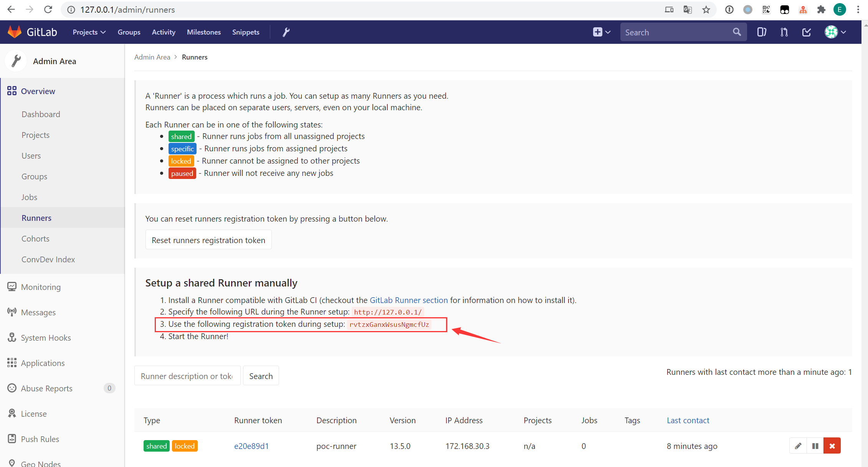This screenshot has height=467, width=868.
Task: Bookmark this page with the star icon
Action: point(706,10)
